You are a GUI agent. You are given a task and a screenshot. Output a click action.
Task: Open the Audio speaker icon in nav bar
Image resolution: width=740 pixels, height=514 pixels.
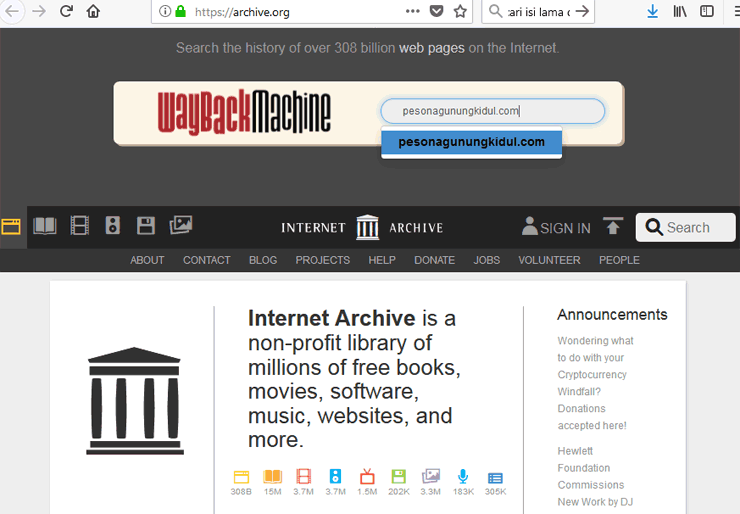point(113,226)
